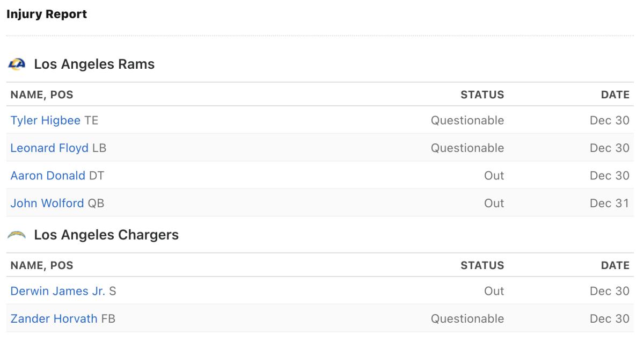Open Tyler Higbee player page
The width and height of the screenshot is (644, 348).
point(46,120)
